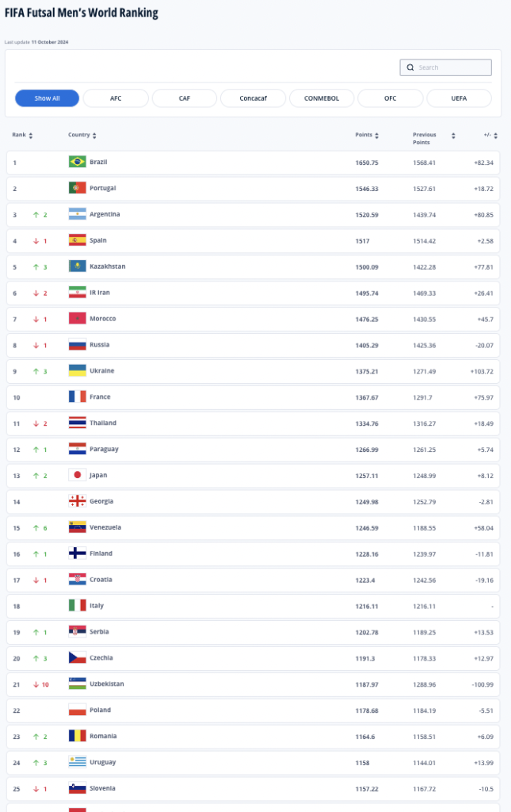Click the Japan flag icon
Image resolution: width=511 pixels, height=812 pixels.
tap(77, 475)
